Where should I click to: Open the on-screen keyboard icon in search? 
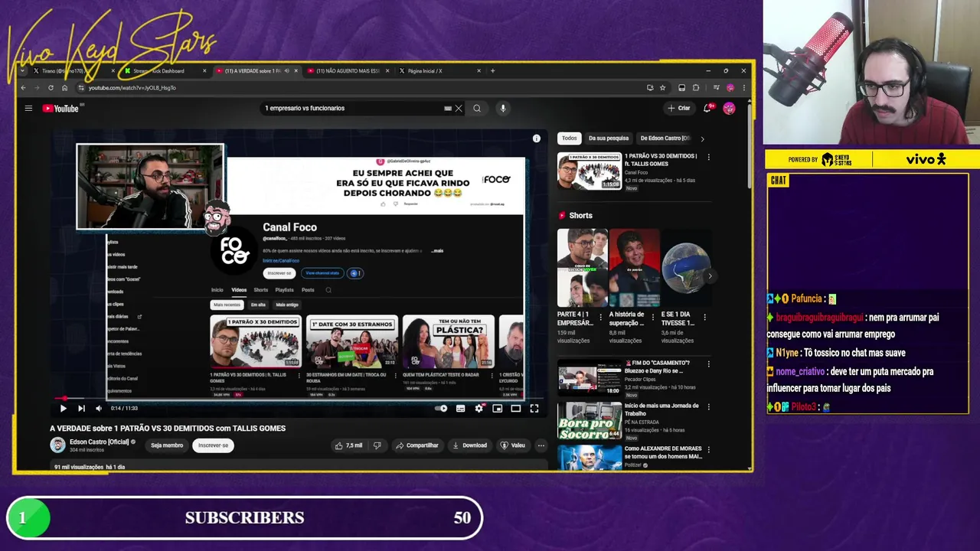(448, 109)
